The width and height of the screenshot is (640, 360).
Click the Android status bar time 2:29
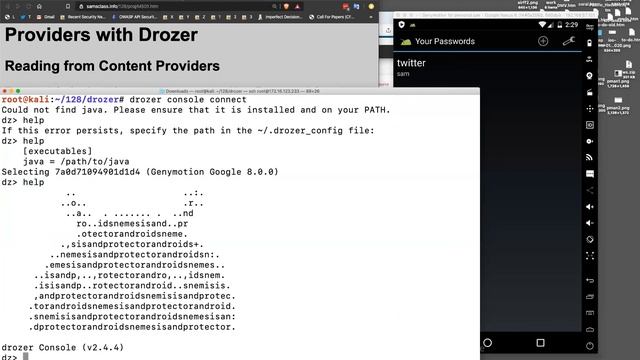tap(571, 25)
